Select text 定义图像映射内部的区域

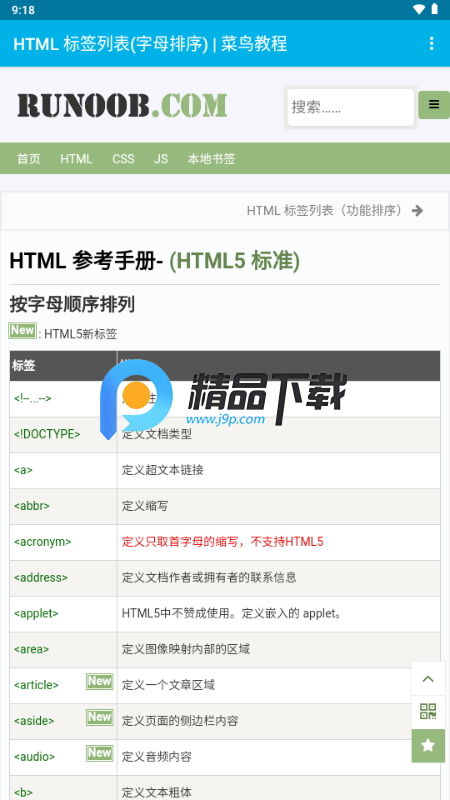click(186, 649)
